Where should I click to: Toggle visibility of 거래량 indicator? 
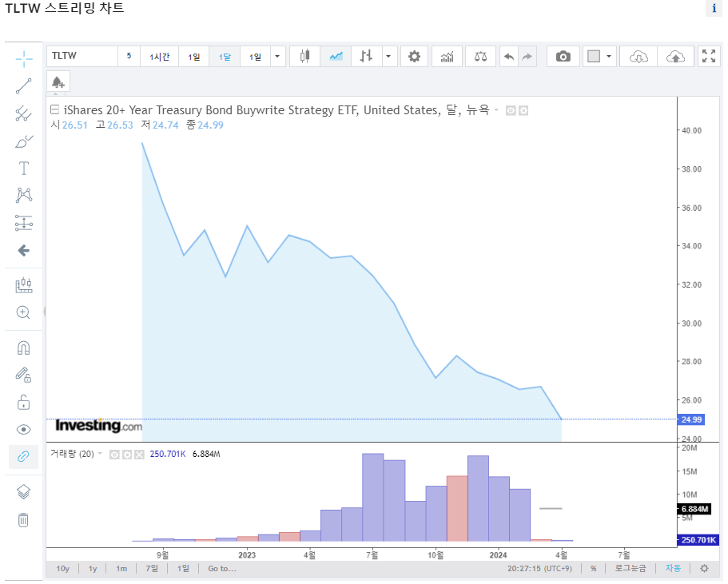[x=114, y=455]
